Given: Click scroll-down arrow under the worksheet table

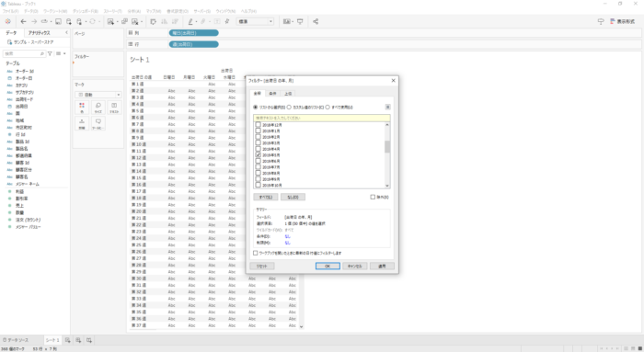Looking at the screenshot, I should (x=301, y=326).
